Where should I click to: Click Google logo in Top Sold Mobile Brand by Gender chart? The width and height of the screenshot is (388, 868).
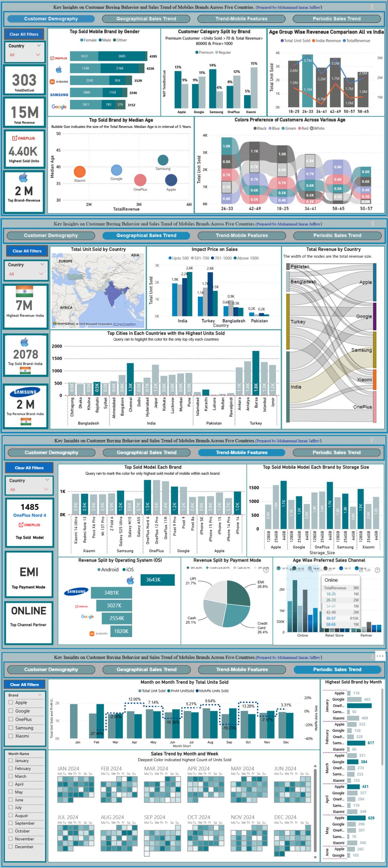click(59, 106)
